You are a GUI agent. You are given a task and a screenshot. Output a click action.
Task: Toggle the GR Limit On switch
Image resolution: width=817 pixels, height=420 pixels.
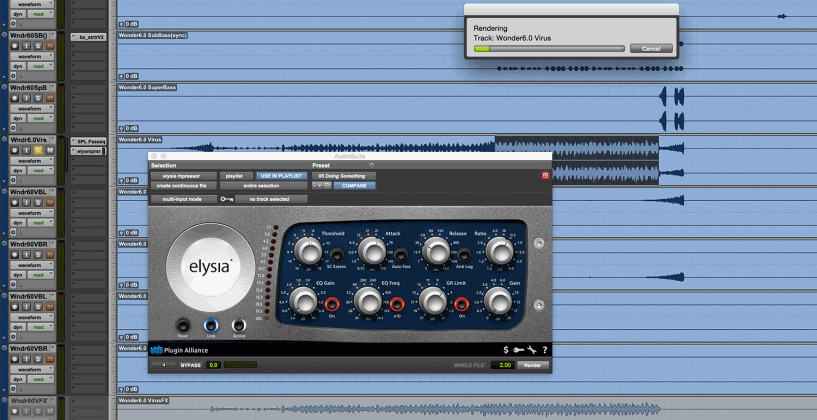click(x=461, y=304)
